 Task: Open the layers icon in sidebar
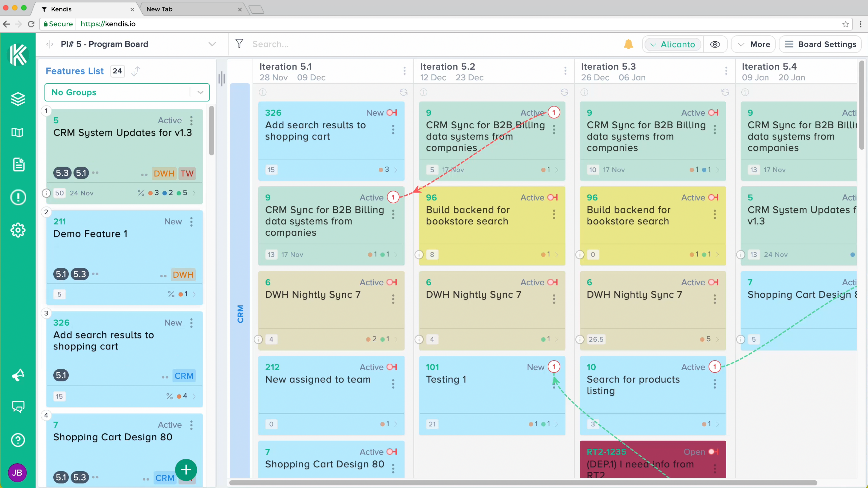18,99
